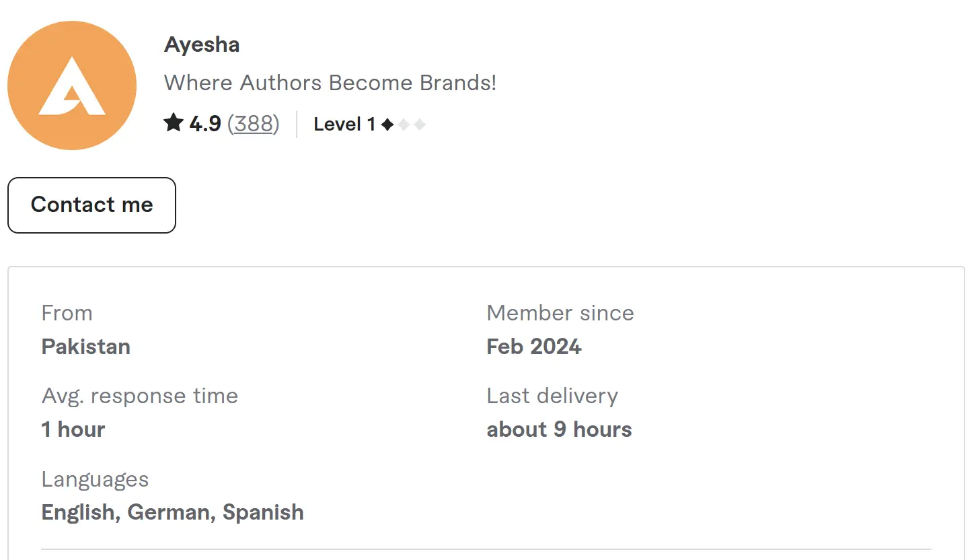Click the seller name Ayesha
This screenshot has height=560, width=980.
coord(202,44)
